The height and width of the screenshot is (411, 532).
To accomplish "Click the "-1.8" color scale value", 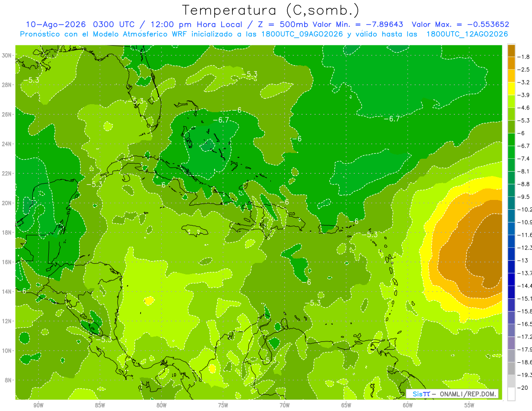I will tap(524, 57).
